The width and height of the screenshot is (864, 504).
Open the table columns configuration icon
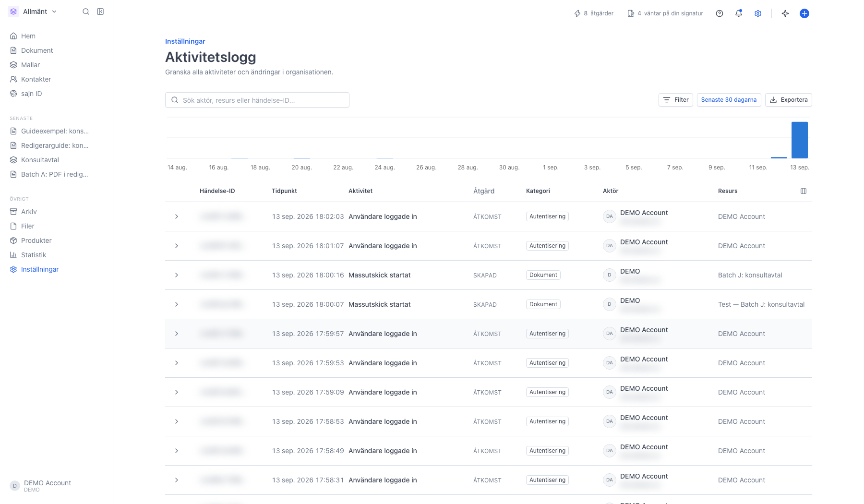click(x=804, y=191)
